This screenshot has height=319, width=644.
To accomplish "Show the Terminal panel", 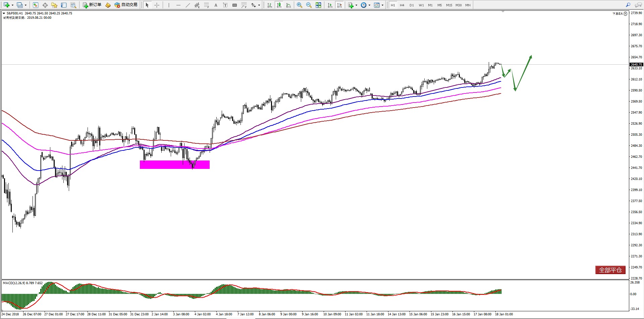I will (64, 5).
